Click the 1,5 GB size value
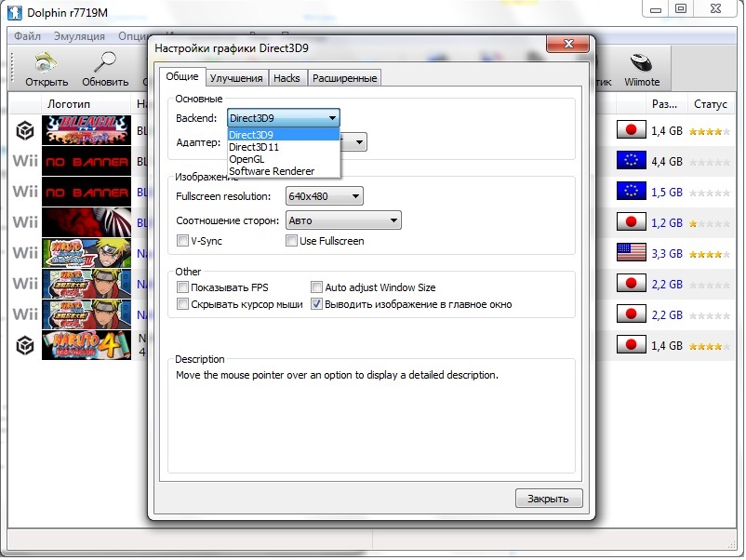The image size is (746, 560). [x=667, y=193]
